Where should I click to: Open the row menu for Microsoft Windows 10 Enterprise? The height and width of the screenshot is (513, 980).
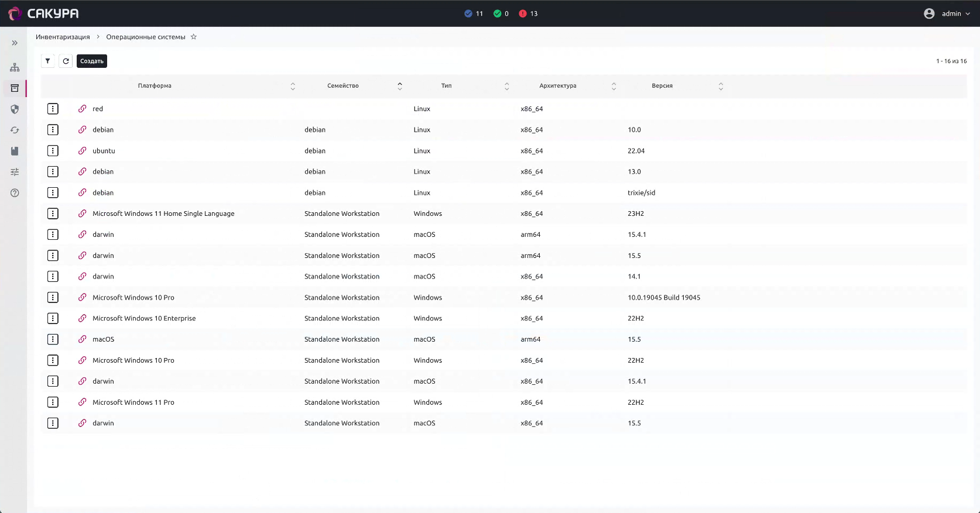(x=53, y=318)
